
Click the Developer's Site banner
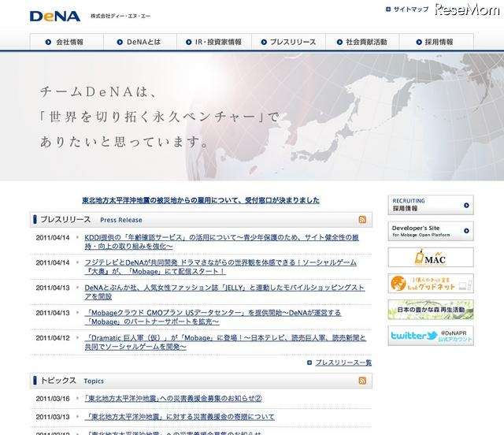tap(431, 231)
